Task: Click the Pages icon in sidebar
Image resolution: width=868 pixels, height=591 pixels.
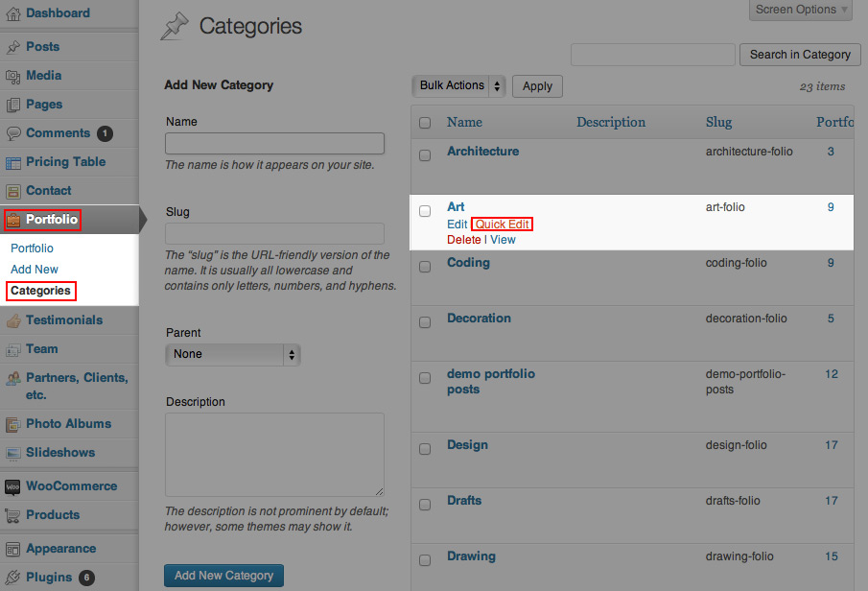Action: tap(13, 105)
